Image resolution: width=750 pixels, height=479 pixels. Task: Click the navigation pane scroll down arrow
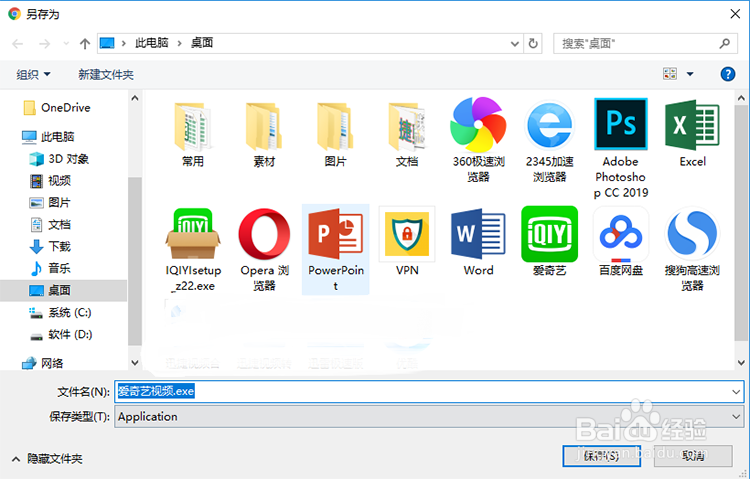135,363
